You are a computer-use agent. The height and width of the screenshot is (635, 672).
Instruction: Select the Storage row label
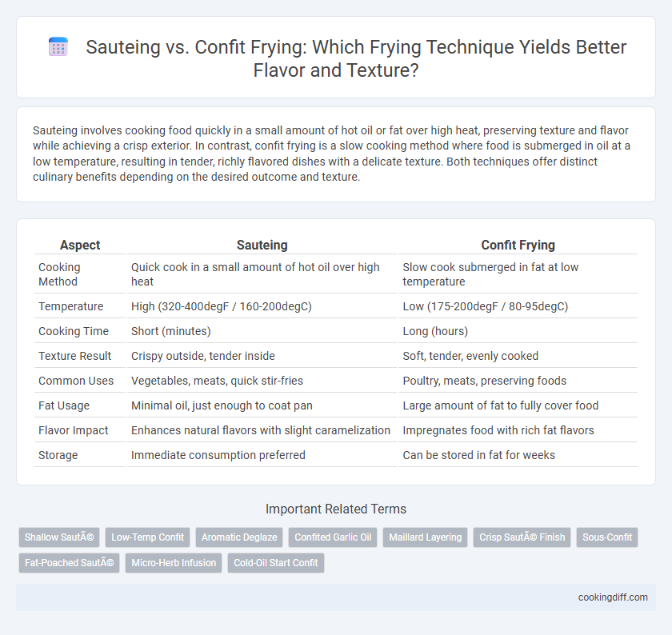pos(58,455)
